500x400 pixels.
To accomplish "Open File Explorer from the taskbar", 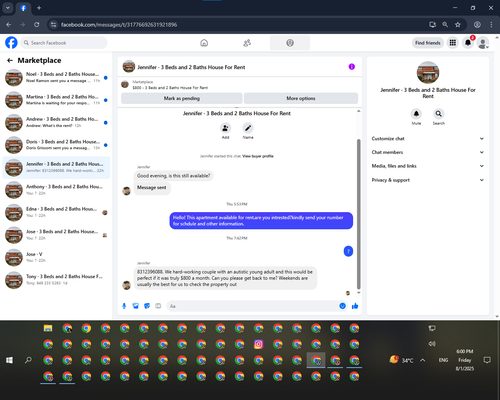I will coord(48,328).
